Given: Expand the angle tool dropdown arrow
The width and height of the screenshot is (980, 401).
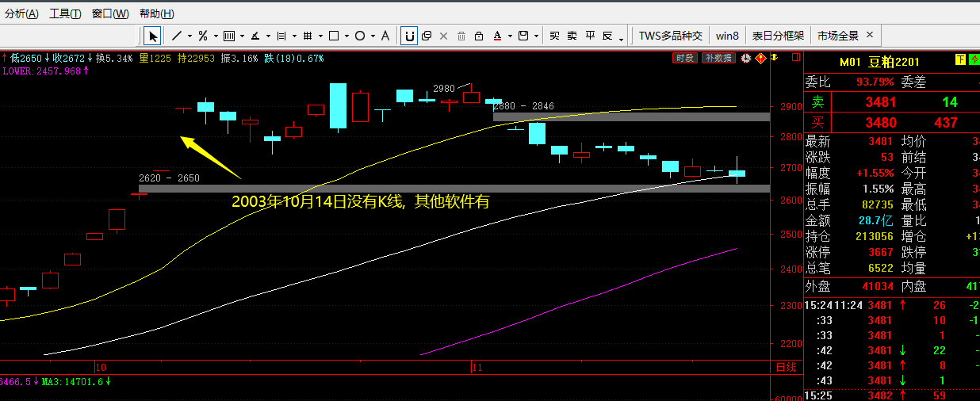Looking at the screenshot, I should tap(268, 36).
